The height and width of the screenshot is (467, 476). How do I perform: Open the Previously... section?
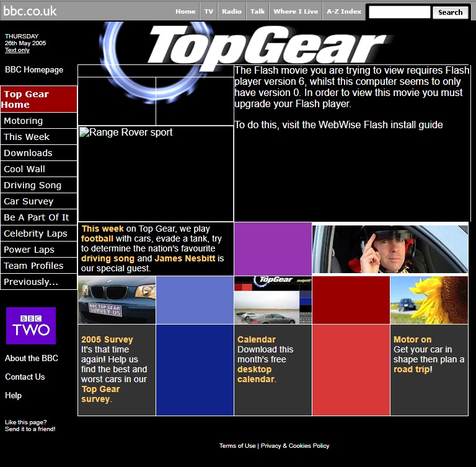tap(38, 282)
